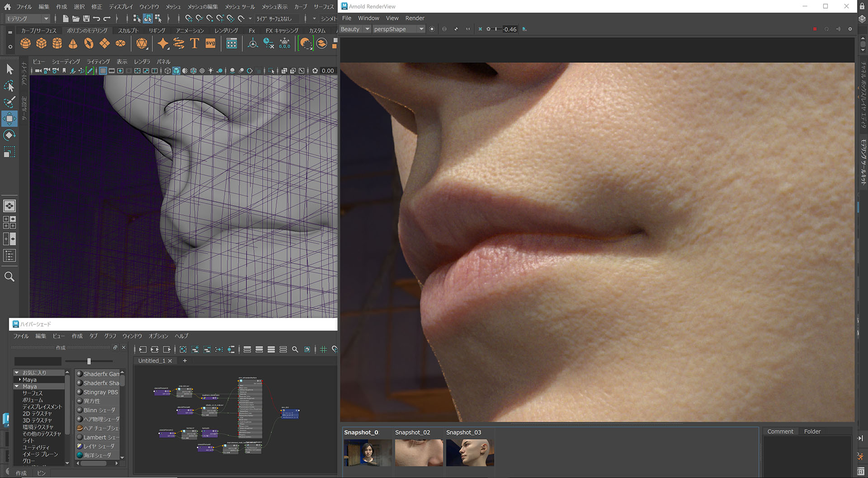The width and height of the screenshot is (868, 478).
Task: Create a polygon cone from the shelf
Action: point(73,43)
